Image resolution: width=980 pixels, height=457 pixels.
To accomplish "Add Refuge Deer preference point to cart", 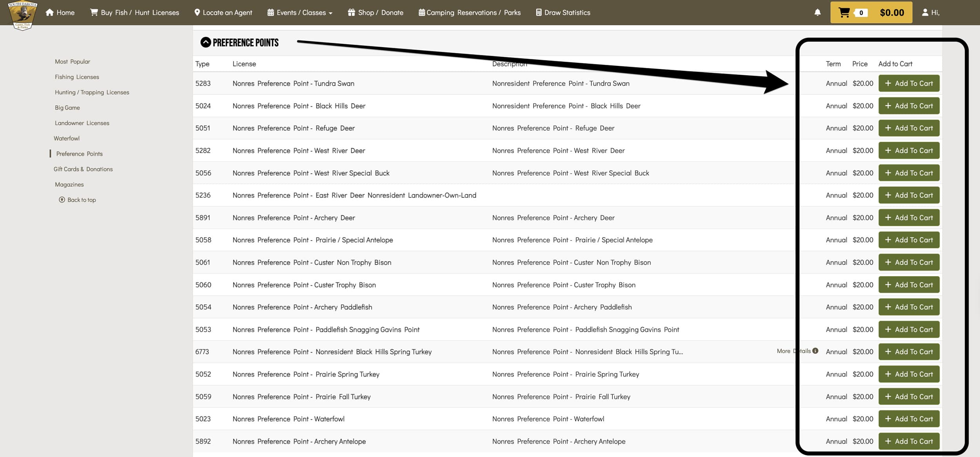I will pos(909,128).
